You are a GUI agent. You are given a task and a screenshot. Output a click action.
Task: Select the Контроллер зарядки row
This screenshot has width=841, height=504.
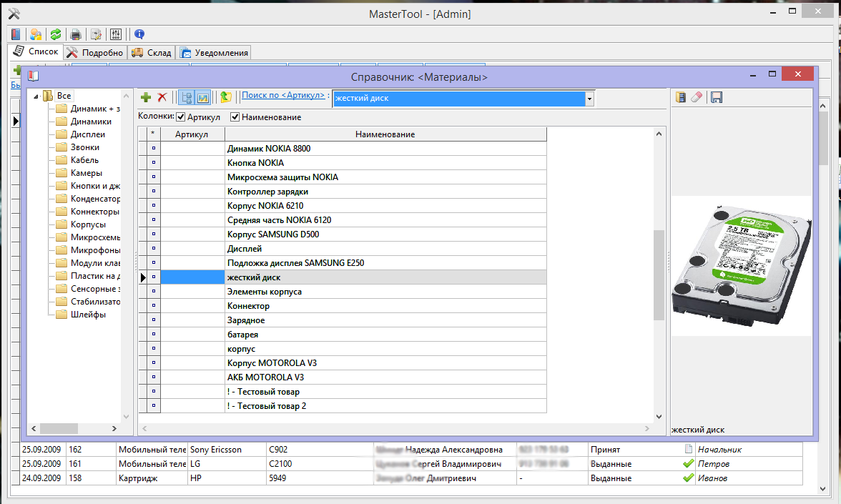pos(343,192)
